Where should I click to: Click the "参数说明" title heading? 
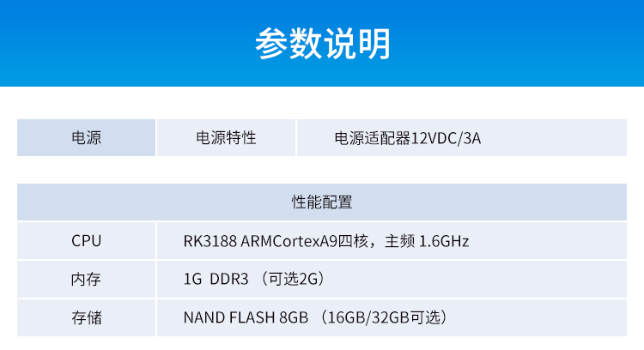(x=322, y=43)
